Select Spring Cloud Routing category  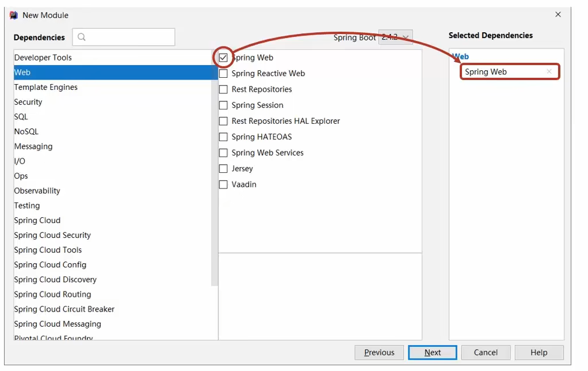point(113,294)
